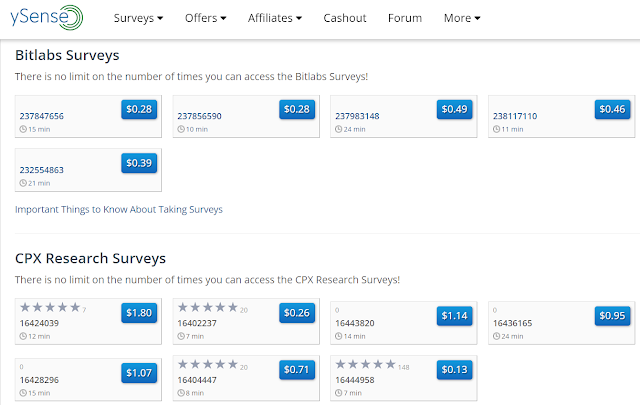Expand the Offers dropdown menu

206,18
